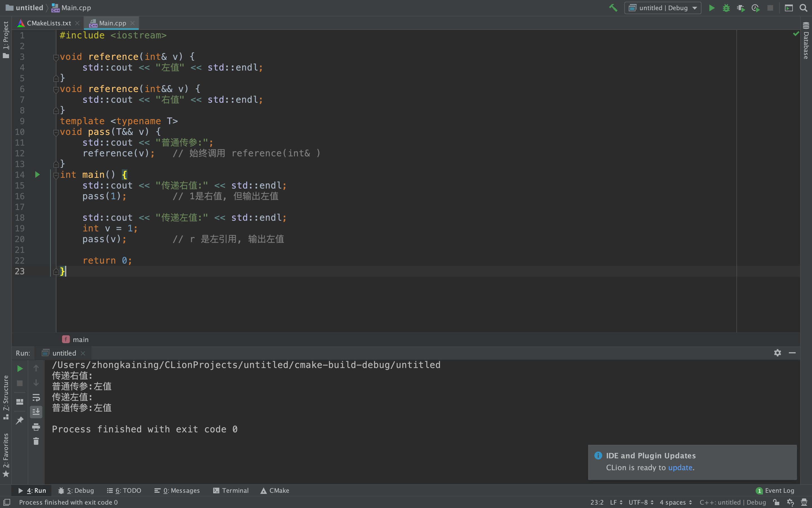Open Search Everywhere magnifier icon
This screenshot has width=812, height=508.
803,8
